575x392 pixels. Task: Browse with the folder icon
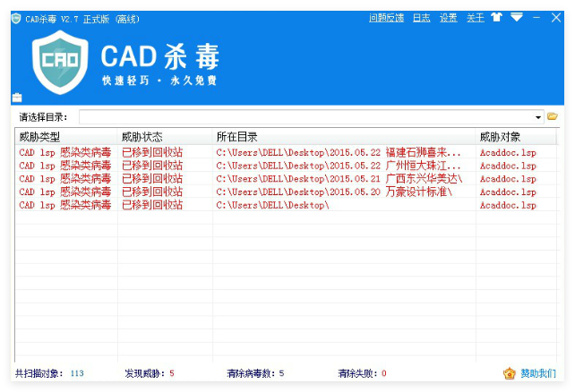point(552,116)
